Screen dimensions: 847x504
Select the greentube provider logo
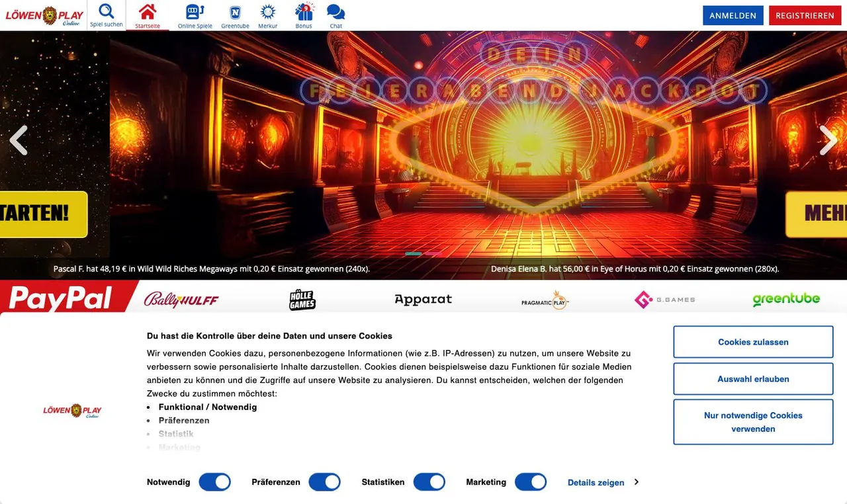coord(786,300)
